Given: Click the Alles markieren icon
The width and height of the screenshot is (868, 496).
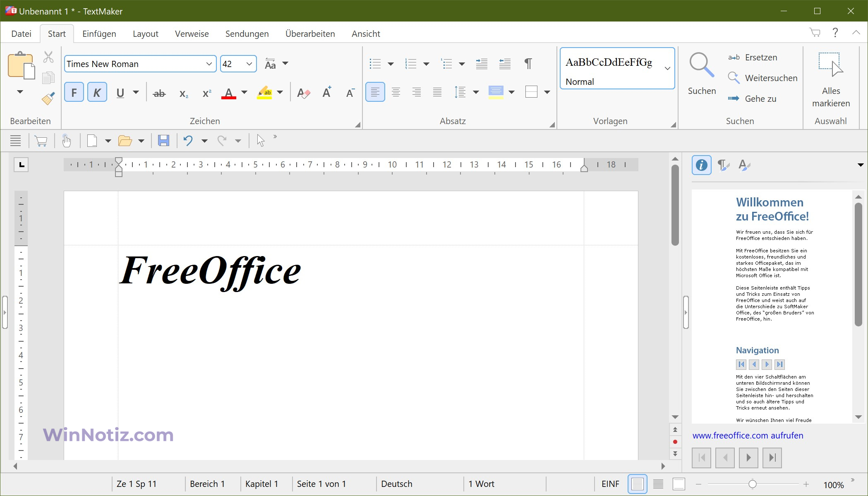Looking at the screenshot, I should tap(831, 65).
